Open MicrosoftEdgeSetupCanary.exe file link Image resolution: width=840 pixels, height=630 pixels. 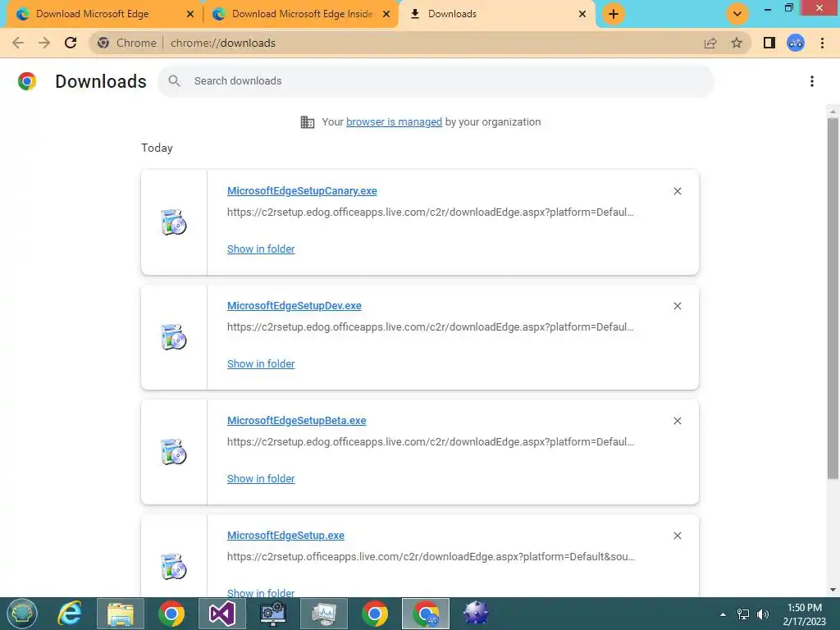click(x=302, y=190)
